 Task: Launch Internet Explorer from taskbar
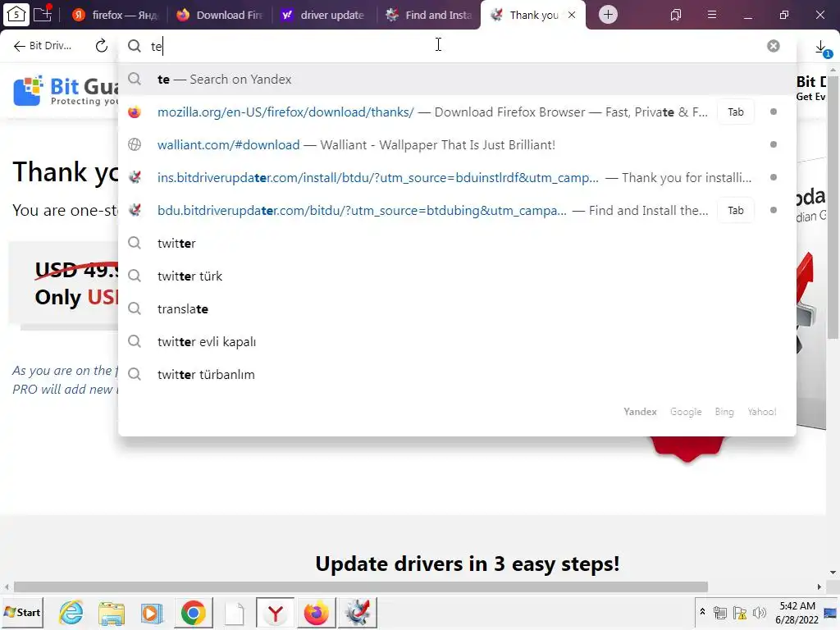[71, 612]
